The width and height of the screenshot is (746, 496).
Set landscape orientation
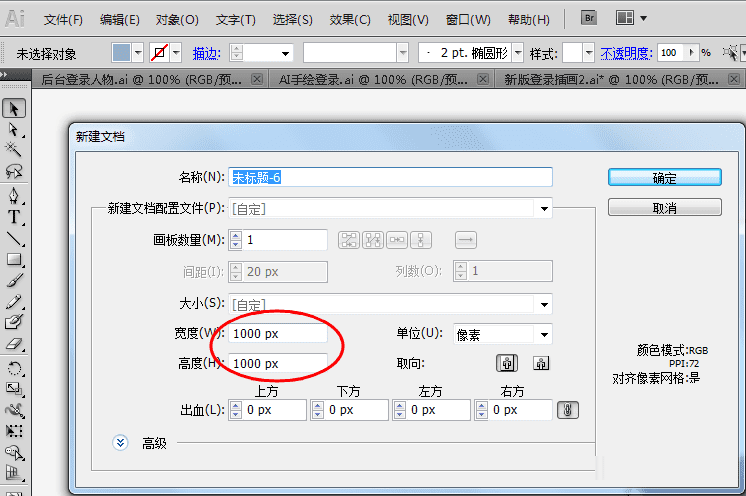pyautogui.click(x=541, y=363)
